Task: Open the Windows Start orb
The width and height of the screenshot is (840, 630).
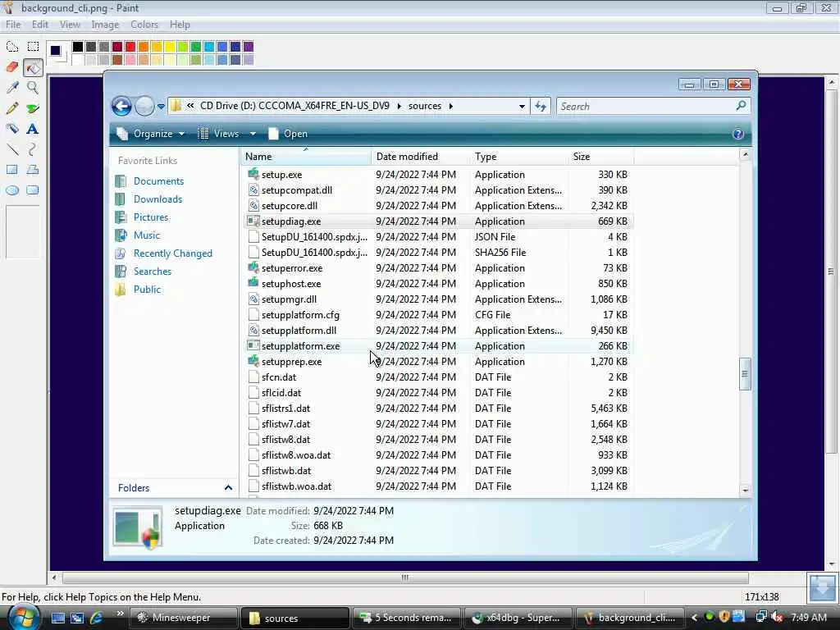Action: pos(23,617)
